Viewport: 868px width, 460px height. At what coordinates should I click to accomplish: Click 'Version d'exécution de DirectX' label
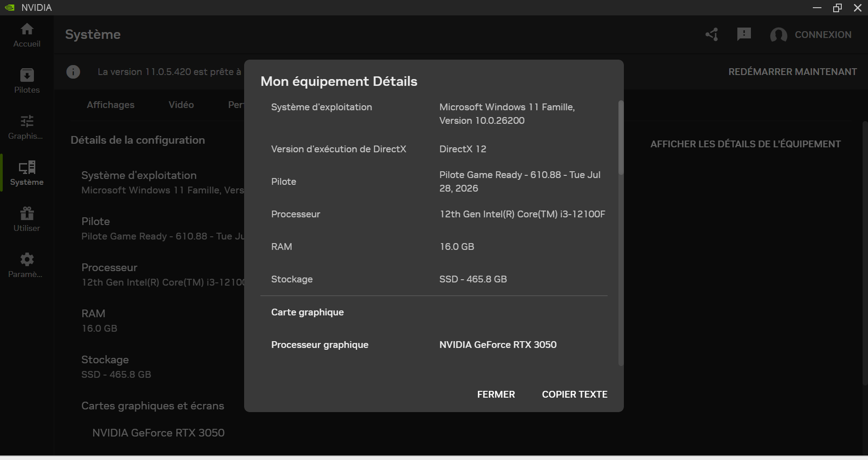coord(339,149)
